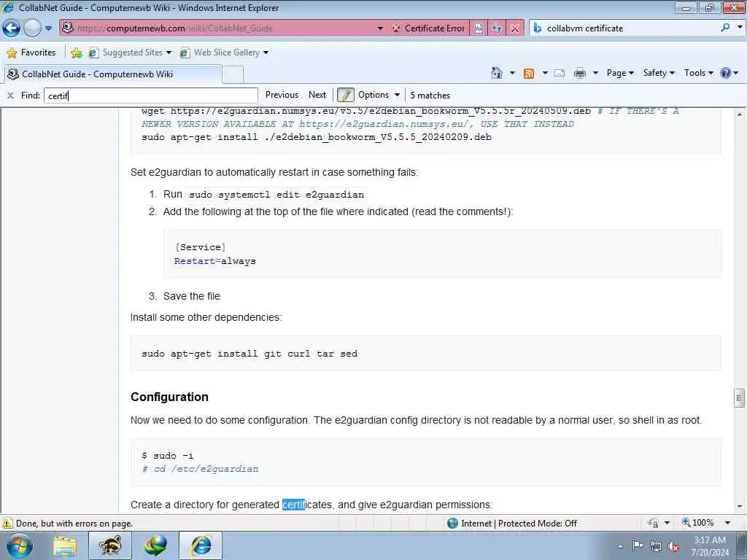Click the '# cd /etc/e2guardian' comment line
The height and width of the screenshot is (560, 747).
(200, 469)
